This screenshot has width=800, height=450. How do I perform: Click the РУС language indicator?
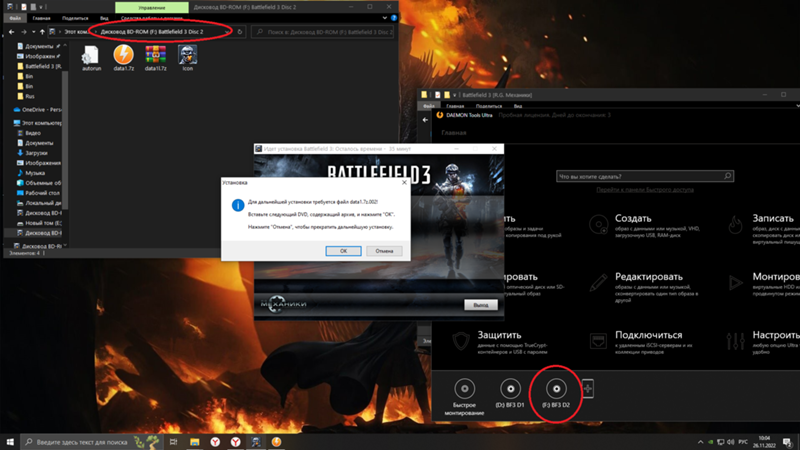pyautogui.click(x=743, y=442)
